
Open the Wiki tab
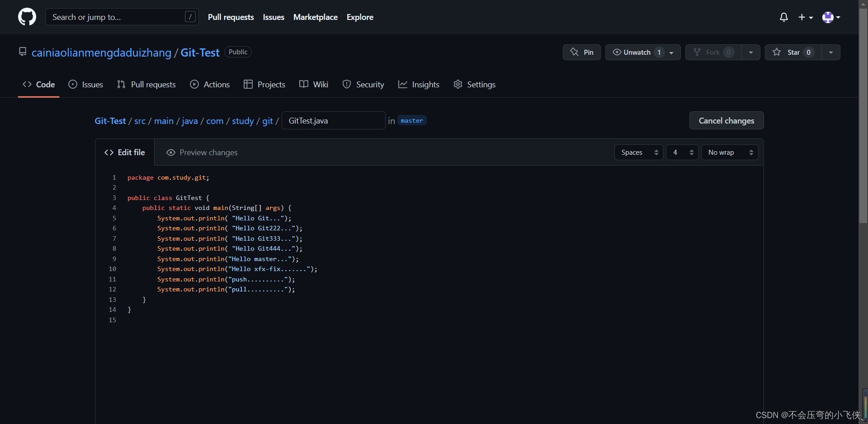(314, 85)
